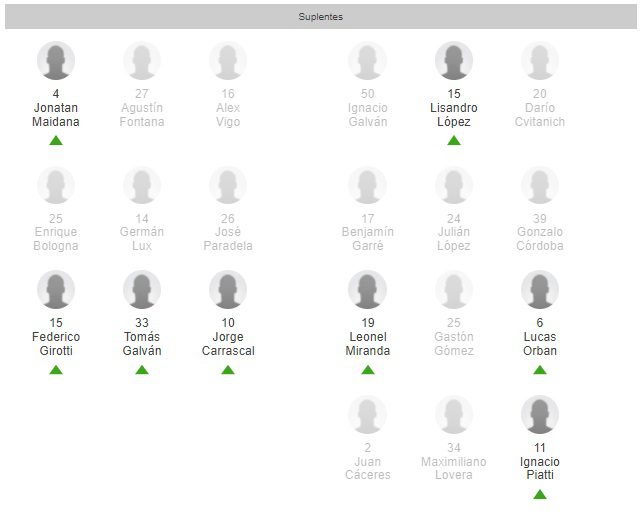
Task: Open Enrique Bologna's avatar
Action: [56, 186]
